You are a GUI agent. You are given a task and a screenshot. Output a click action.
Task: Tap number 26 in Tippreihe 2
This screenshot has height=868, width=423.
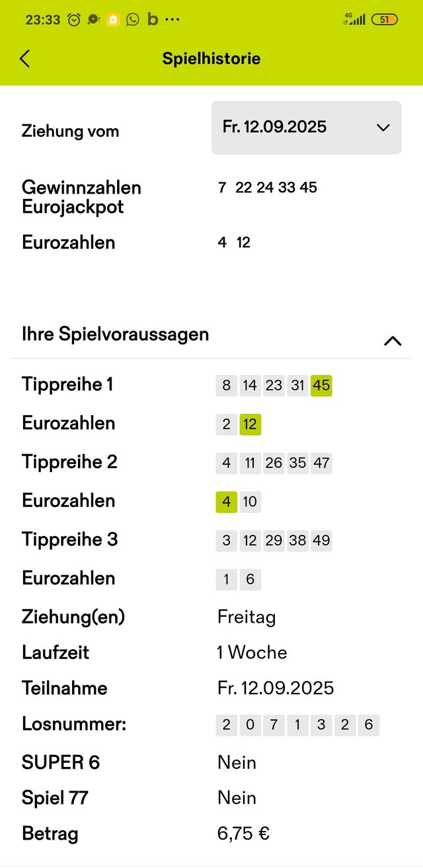(274, 463)
